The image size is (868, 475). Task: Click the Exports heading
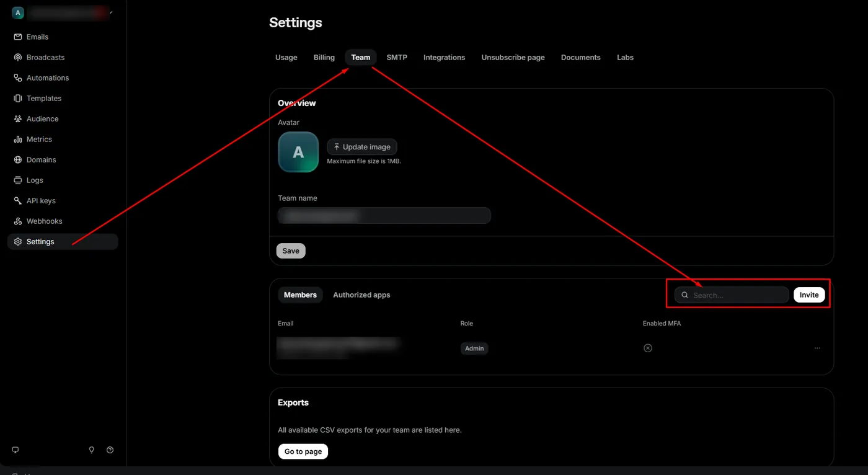coord(293,403)
